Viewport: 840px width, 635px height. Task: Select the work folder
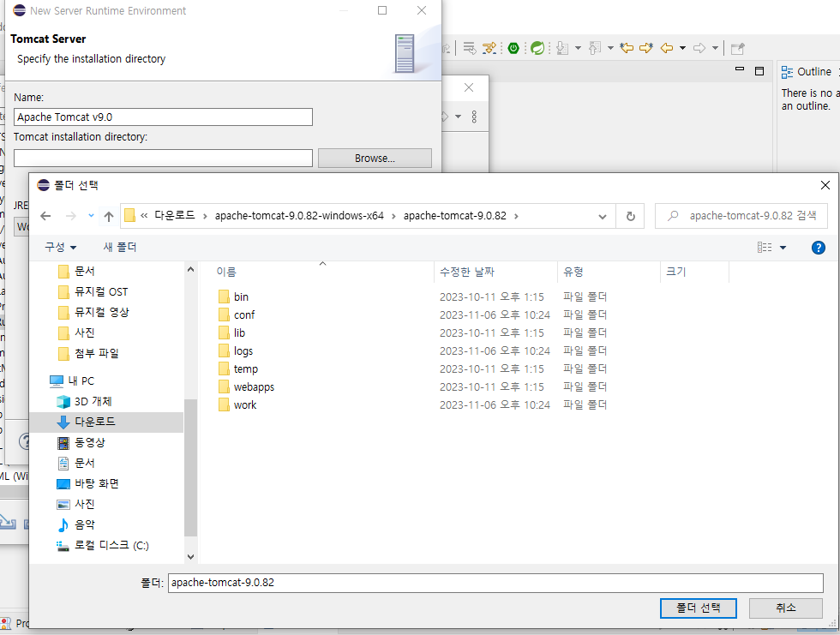(245, 404)
